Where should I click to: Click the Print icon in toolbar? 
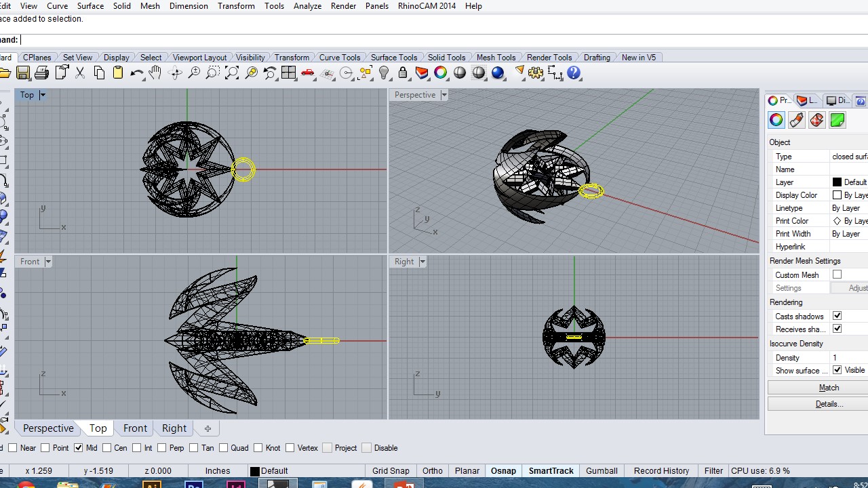[42, 73]
